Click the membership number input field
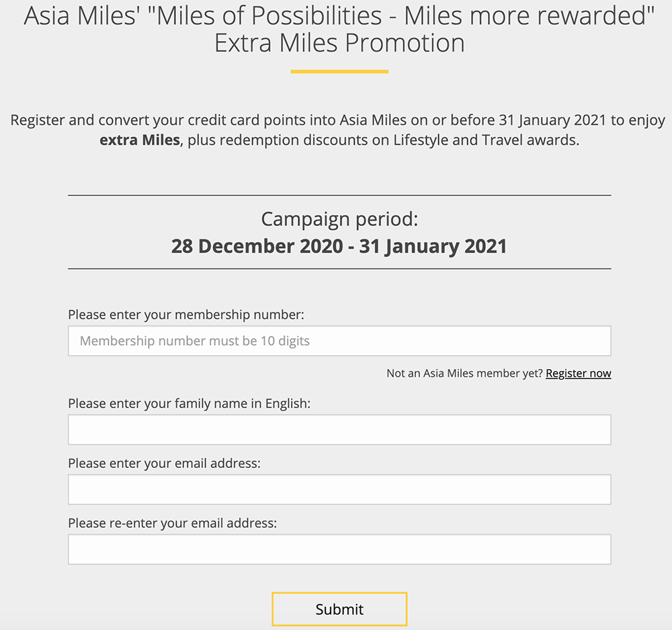This screenshot has height=630, width=672. pyautogui.click(x=339, y=341)
